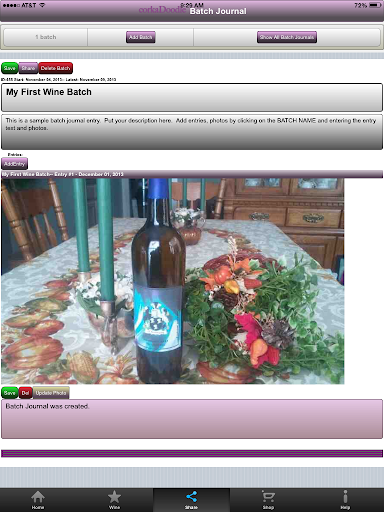384x512 pixels.
Task: Click the red Delete Batch button
Action: (x=55, y=68)
